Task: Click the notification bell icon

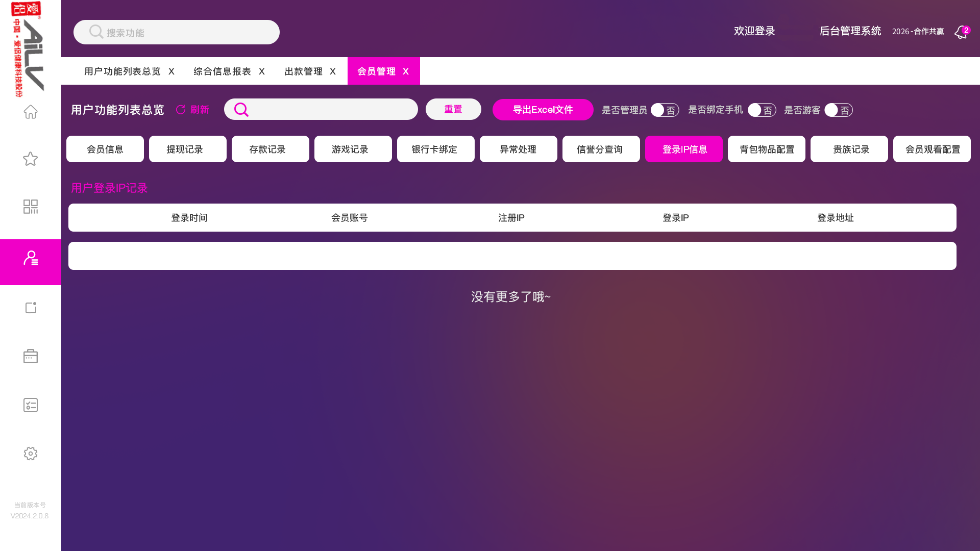Action: point(961,32)
